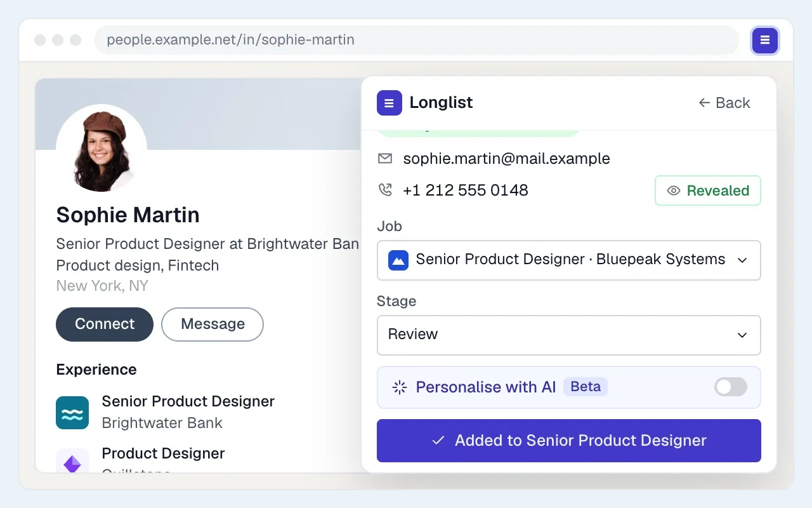Click the Connect button on the profile
This screenshot has height=508, width=812.
point(105,324)
